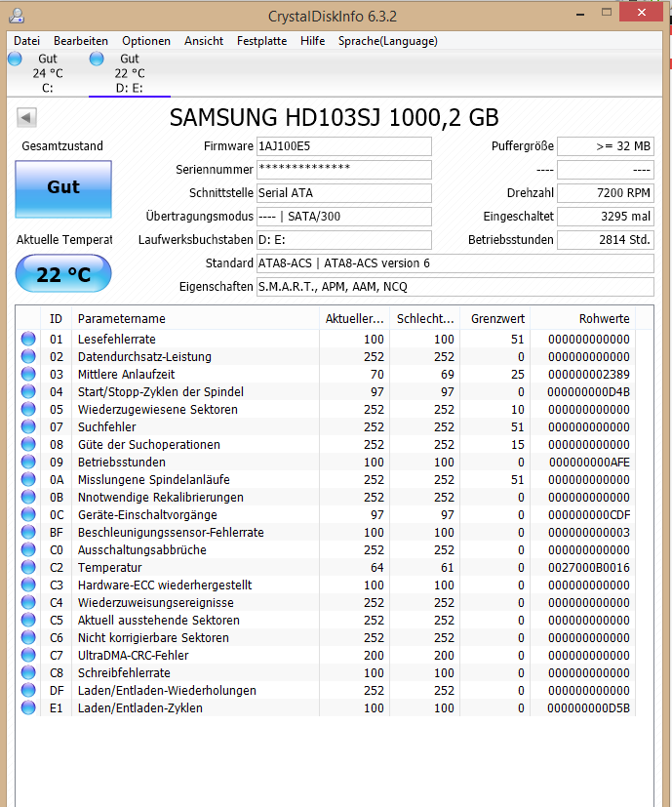The width and height of the screenshot is (672, 807).
Task: Click the Gut health status button
Action: click(x=63, y=188)
